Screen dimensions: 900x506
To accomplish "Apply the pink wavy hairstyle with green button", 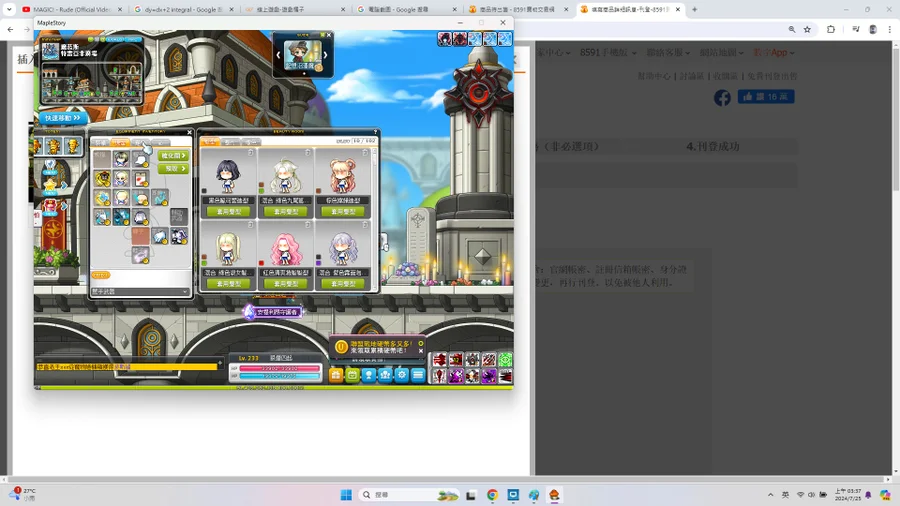I will (x=285, y=283).
